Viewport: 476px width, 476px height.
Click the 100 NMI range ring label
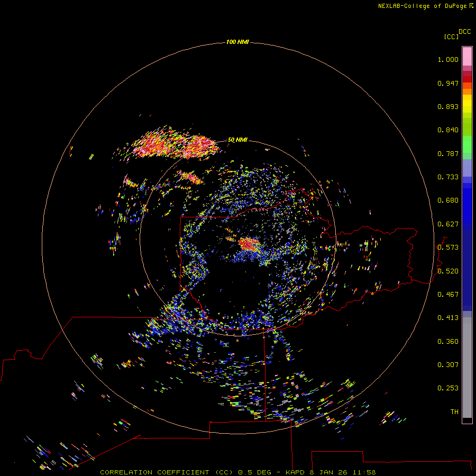(x=237, y=42)
